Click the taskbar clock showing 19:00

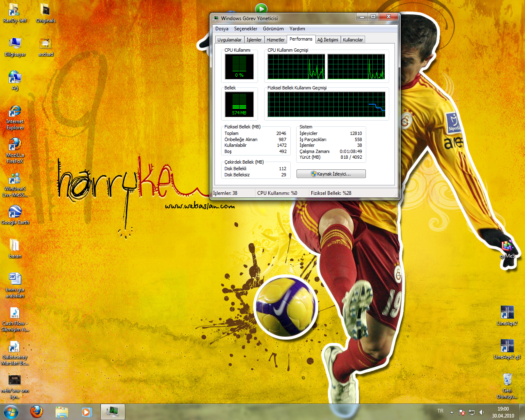click(x=503, y=412)
